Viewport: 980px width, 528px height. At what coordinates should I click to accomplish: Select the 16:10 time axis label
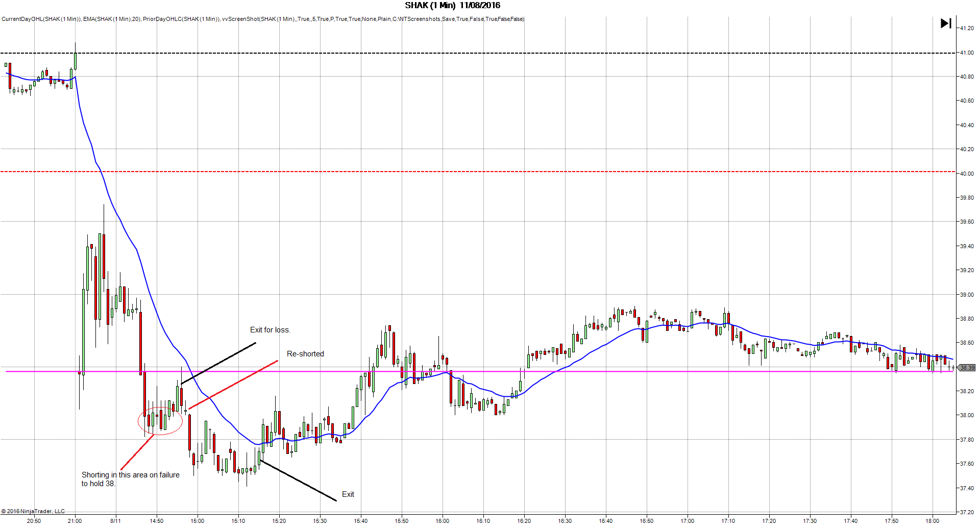coord(483,521)
